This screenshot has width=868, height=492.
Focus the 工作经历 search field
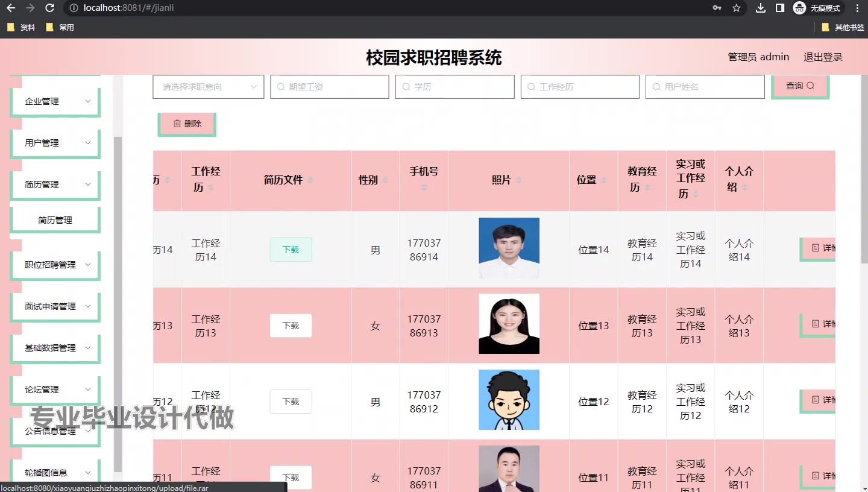coord(580,87)
